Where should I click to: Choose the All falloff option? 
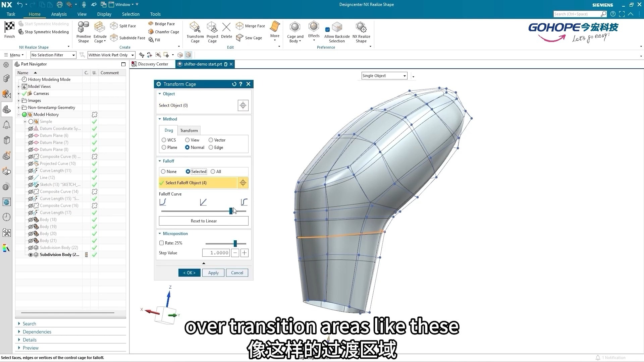click(x=213, y=172)
